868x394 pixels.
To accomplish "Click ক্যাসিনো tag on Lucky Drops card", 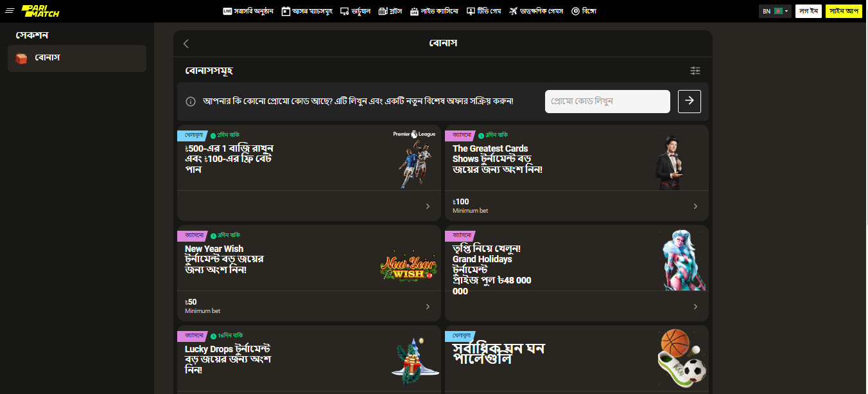I will (193, 336).
